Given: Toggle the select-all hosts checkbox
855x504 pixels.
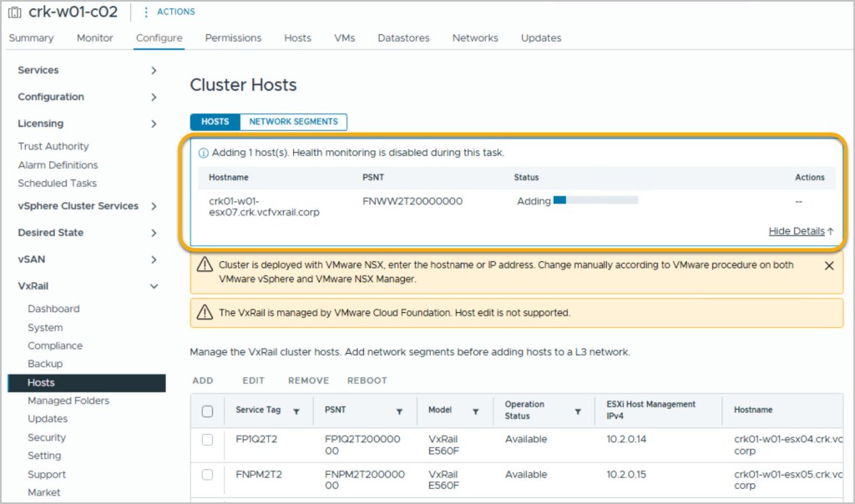Looking at the screenshot, I should pos(208,411).
